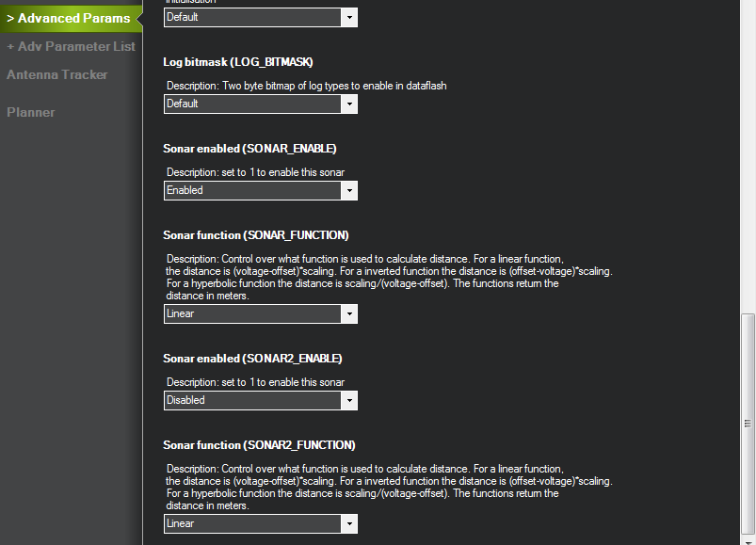Viewport: 756px width, 545px height.
Task: Open the SONAR2_FUNCTION dropdown arrow
Action: [x=349, y=523]
